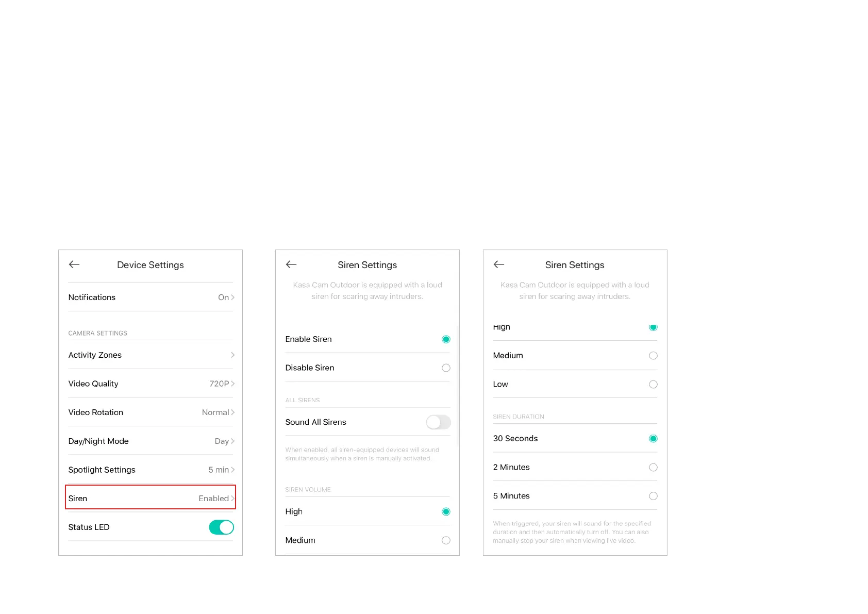Screen dimensions: 868x614
Task: Select Enable Siren radio button
Action: tap(446, 339)
